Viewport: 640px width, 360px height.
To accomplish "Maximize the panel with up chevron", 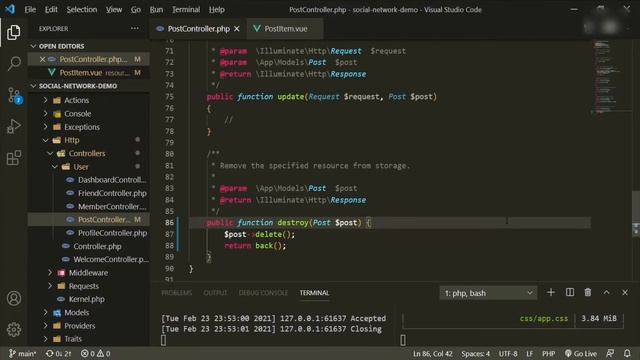I will click(607, 292).
